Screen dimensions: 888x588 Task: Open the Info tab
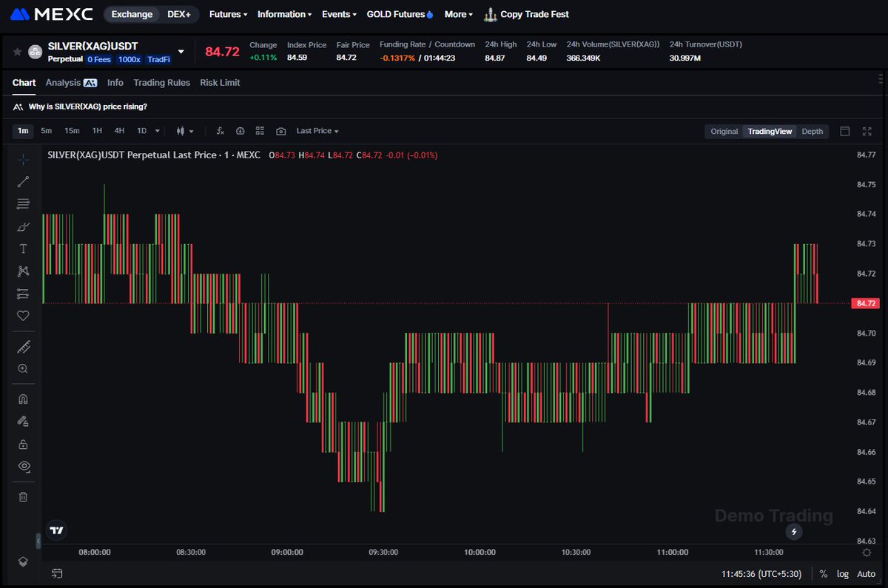click(x=115, y=83)
